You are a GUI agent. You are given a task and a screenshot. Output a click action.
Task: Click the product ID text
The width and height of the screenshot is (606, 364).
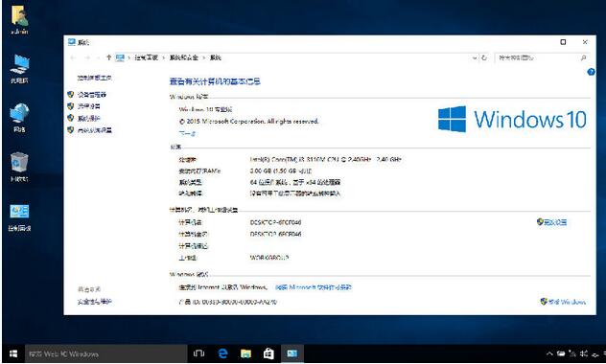pos(227,302)
